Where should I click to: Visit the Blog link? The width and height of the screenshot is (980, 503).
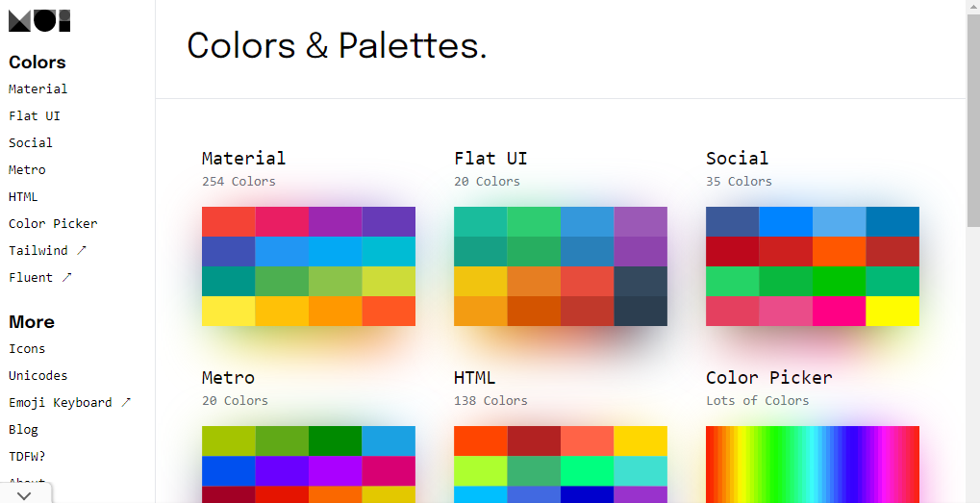pyautogui.click(x=23, y=429)
